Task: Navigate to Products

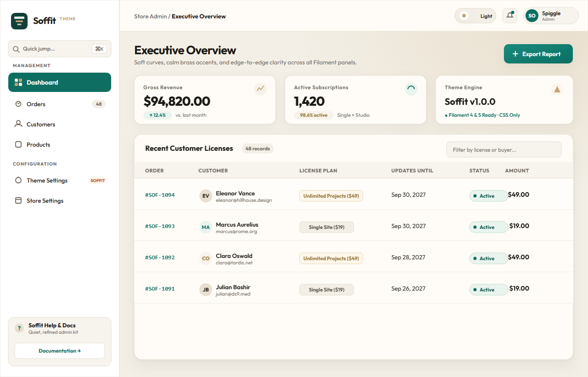Action: point(60,144)
